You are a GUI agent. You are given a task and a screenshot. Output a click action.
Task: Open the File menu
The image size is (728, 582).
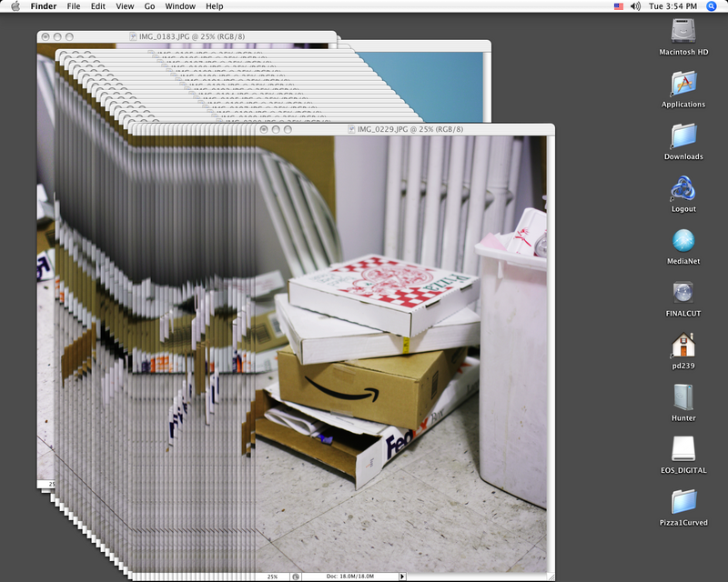pos(74,6)
